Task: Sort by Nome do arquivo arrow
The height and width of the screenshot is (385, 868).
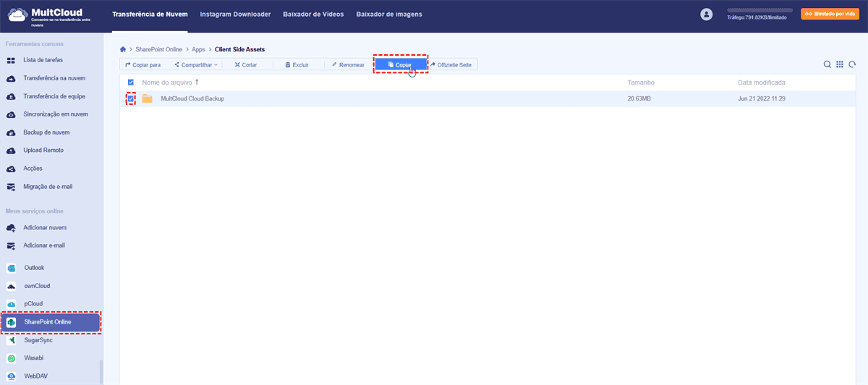Action: pyautogui.click(x=197, y=82)
